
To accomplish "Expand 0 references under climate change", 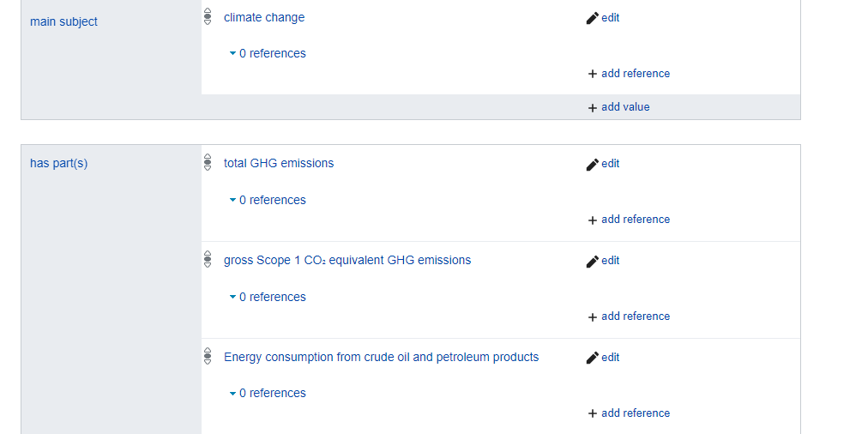I will [x=268, y=53].
